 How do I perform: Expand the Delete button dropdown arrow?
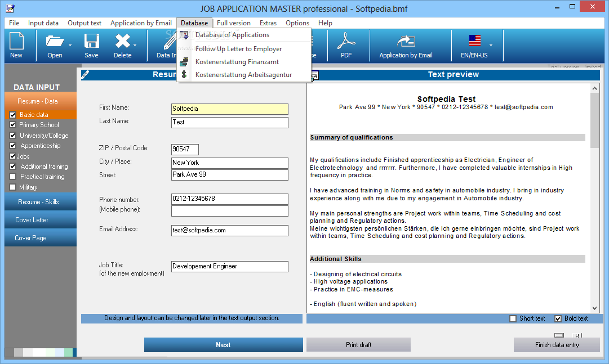135,46
